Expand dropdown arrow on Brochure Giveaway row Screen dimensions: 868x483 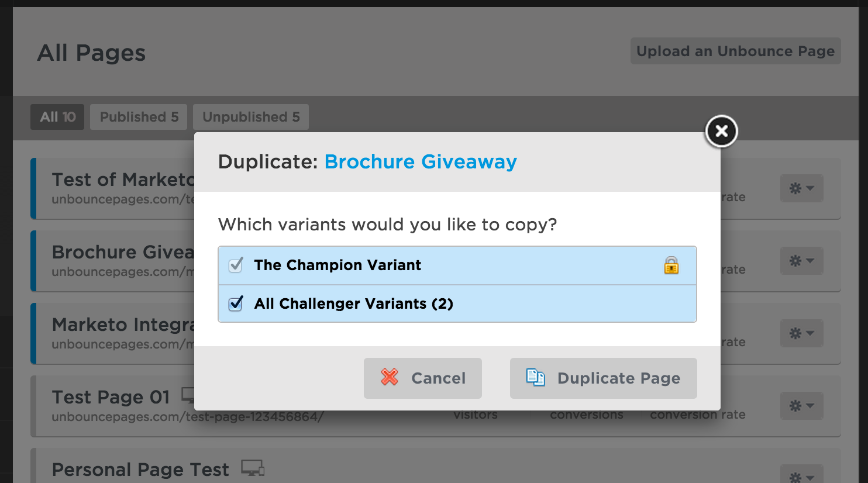(x=810, y=261)
